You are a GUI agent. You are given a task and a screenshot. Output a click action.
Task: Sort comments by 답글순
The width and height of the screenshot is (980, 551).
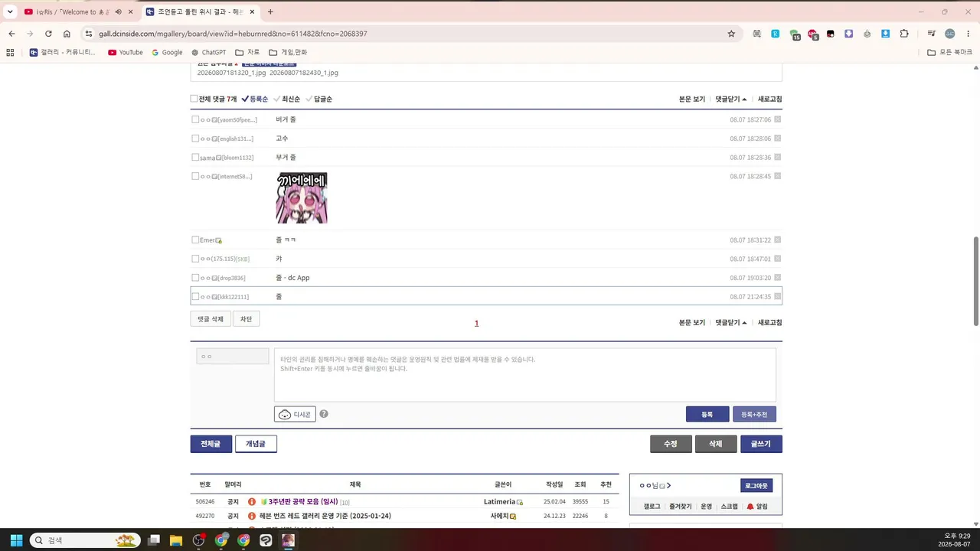[319, 99]
